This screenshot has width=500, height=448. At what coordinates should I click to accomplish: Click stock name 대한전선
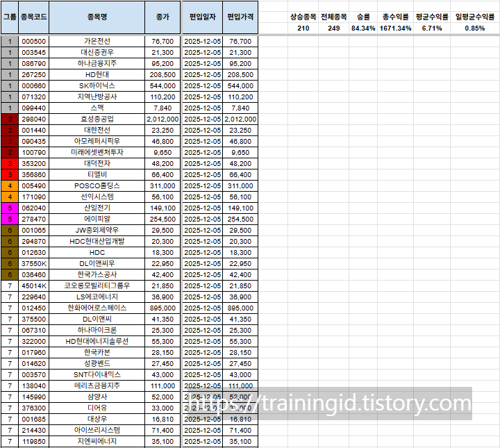point(97,131)
